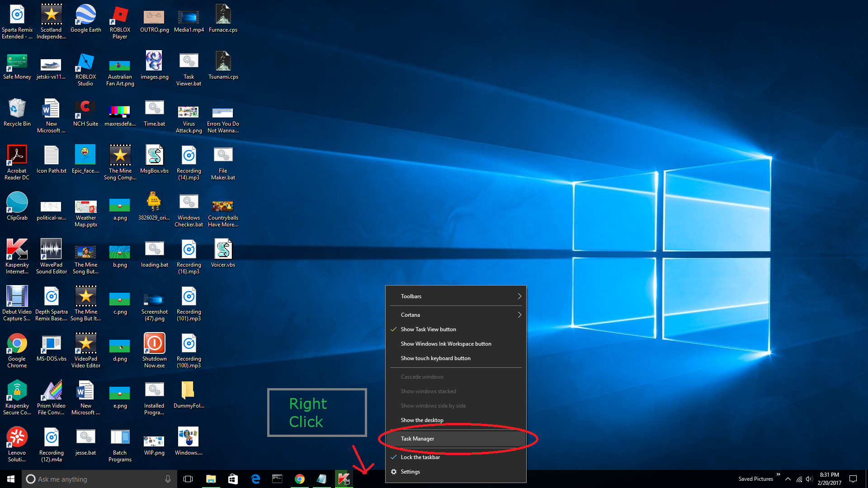The image size is (868, 488).
Task: Select the DummyFolder folder icon
Action: 189,395
